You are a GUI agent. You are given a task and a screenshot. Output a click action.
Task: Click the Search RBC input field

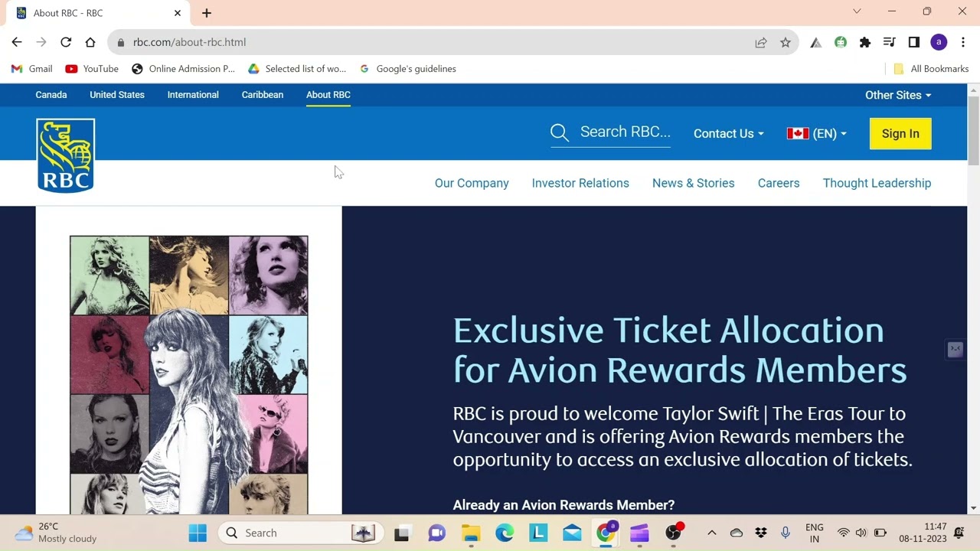point(625,132)
